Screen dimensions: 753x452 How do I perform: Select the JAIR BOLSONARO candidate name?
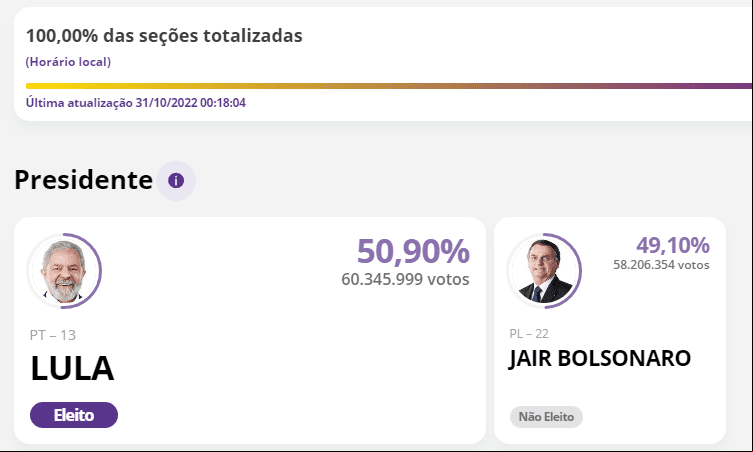click(600, 358)
